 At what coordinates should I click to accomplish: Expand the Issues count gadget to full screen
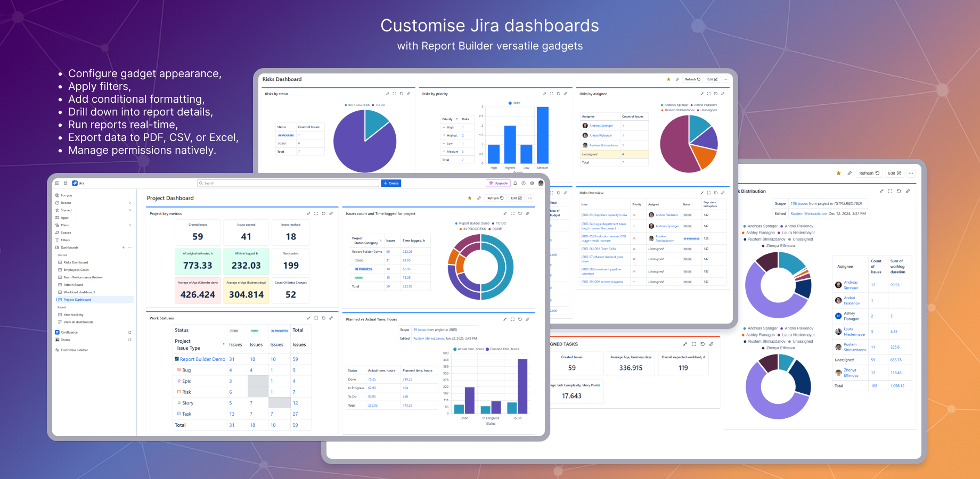tap(512, 213)
